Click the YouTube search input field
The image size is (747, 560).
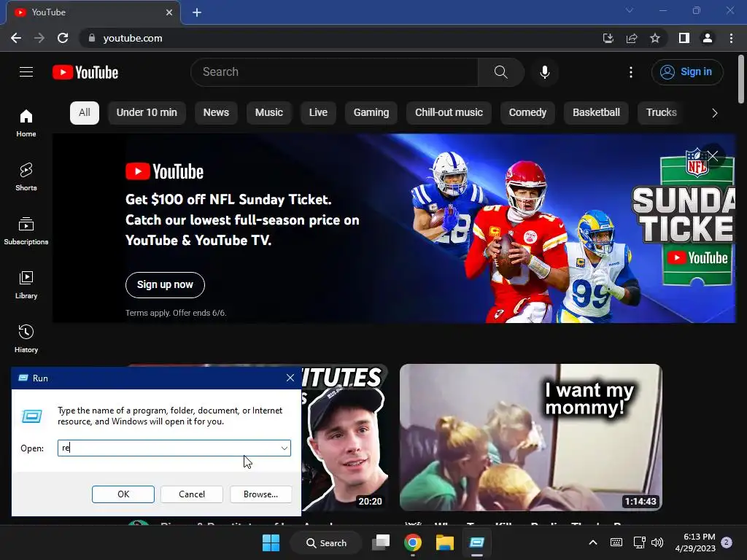click(334, 72)
